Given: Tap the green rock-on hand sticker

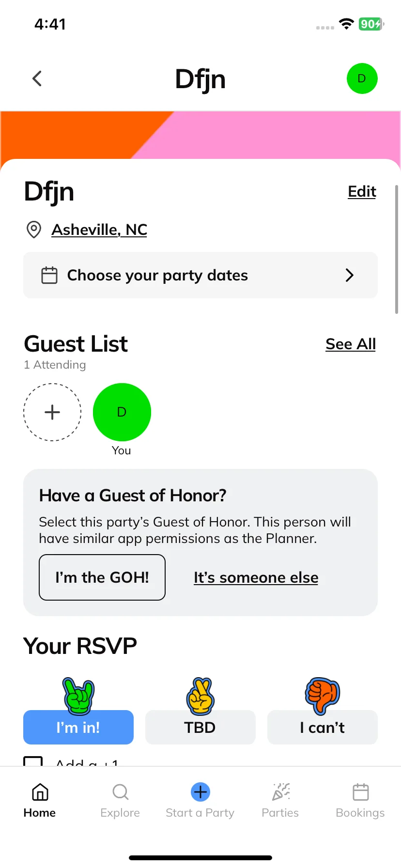Looking at the screenshot, I should pyautogui.click(x=78, y=696).
